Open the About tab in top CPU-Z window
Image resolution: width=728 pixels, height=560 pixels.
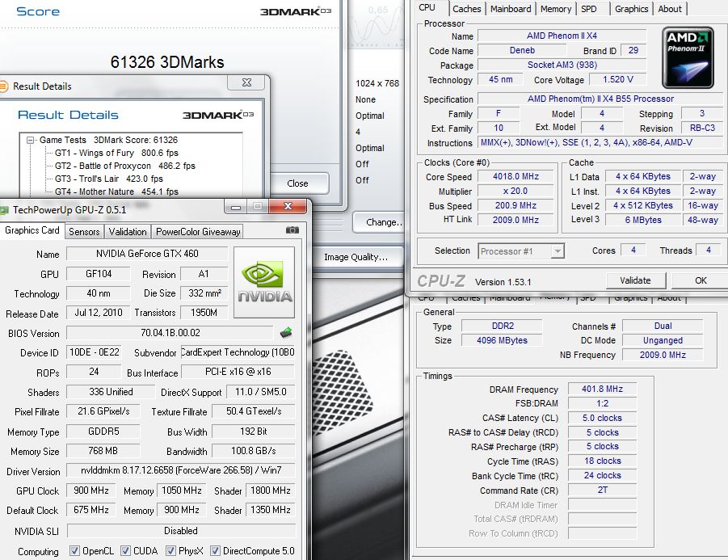click(x=670, y=9)
